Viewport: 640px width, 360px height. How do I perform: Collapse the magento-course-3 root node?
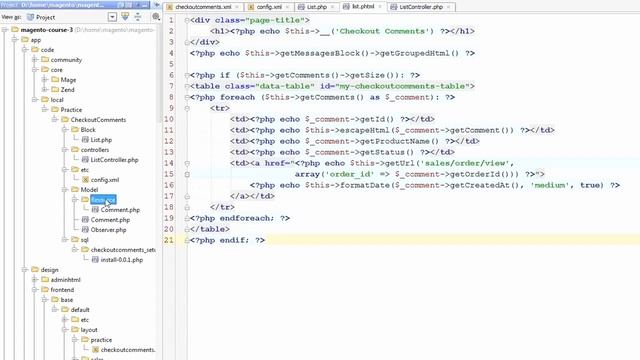pos(5,30)
